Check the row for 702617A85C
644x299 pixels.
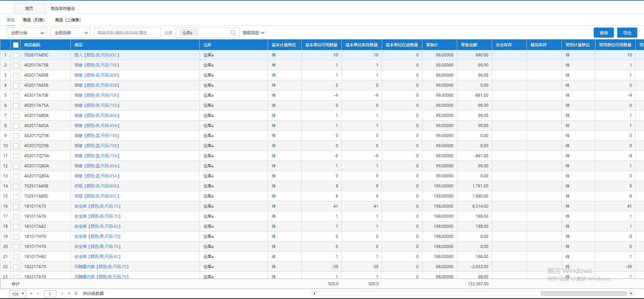(x=16, y=55)
